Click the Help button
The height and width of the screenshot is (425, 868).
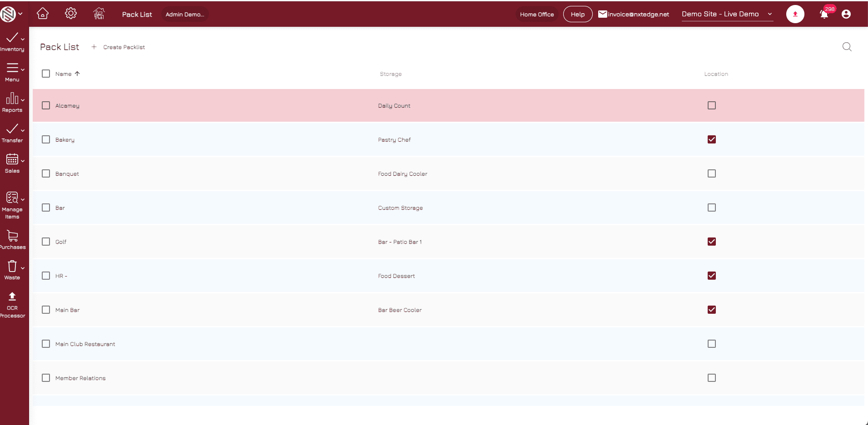[578, 14]
